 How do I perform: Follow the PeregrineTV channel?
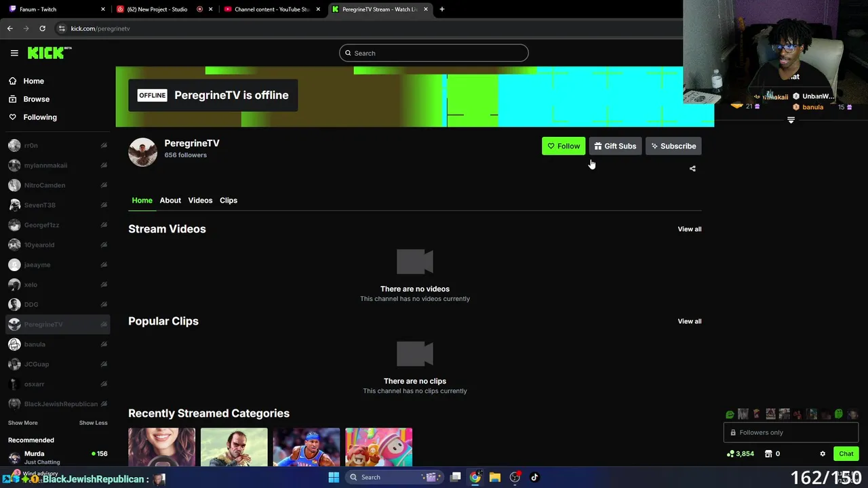[563, 146]
